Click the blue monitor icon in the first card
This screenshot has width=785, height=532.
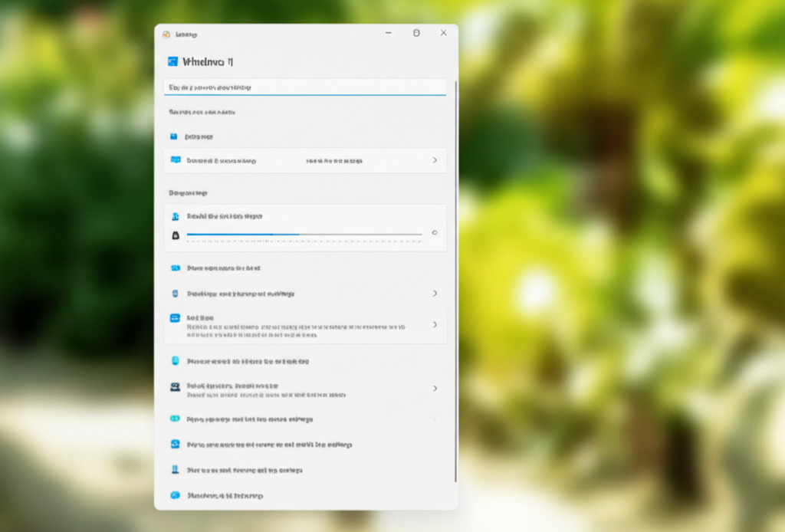coord(176,160)
